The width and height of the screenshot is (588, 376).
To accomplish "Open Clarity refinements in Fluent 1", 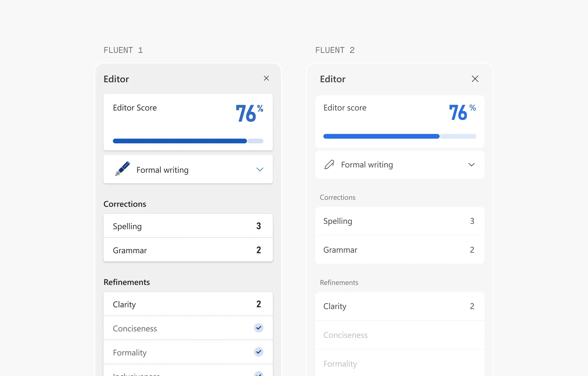I will pyautogui.click(x=188, y=304).
